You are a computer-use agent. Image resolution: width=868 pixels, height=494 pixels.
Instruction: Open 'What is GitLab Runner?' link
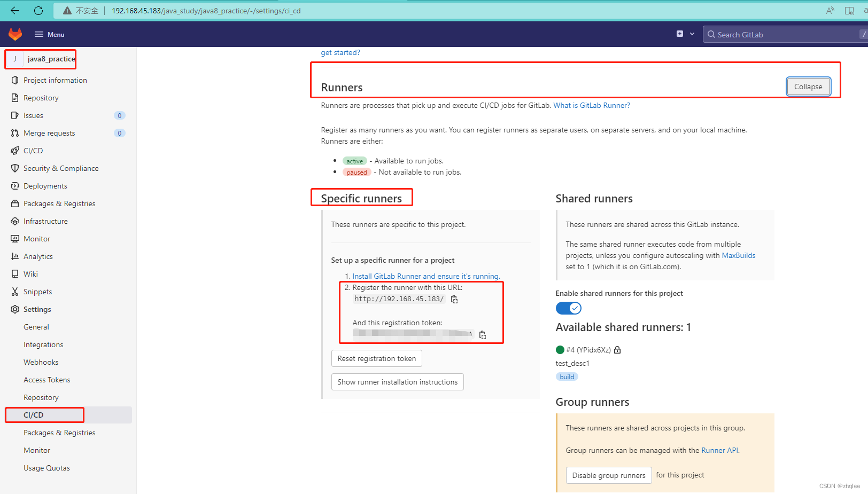[x=591, y=105]
